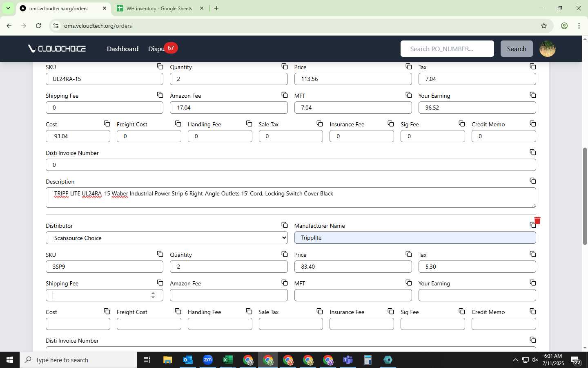Open Outlook from the taskbar
The height and width of the screenshot is (368, 588).
(x=187, y=360)
